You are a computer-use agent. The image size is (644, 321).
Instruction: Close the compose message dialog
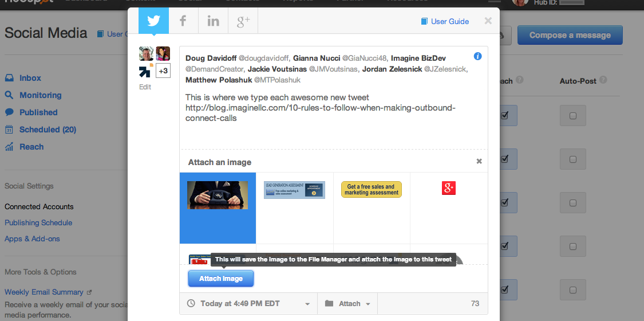(x=488, y=21)
